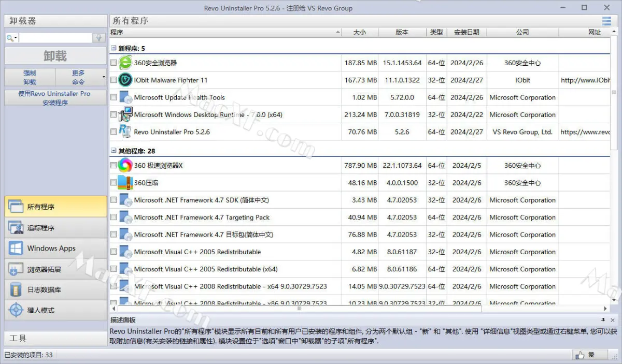Open the 工具 section header
622x364 pixels.
(x=55, y=338)
